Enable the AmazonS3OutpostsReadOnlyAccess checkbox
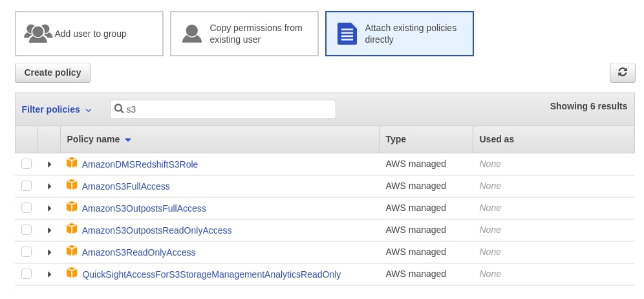 [27, 230]
